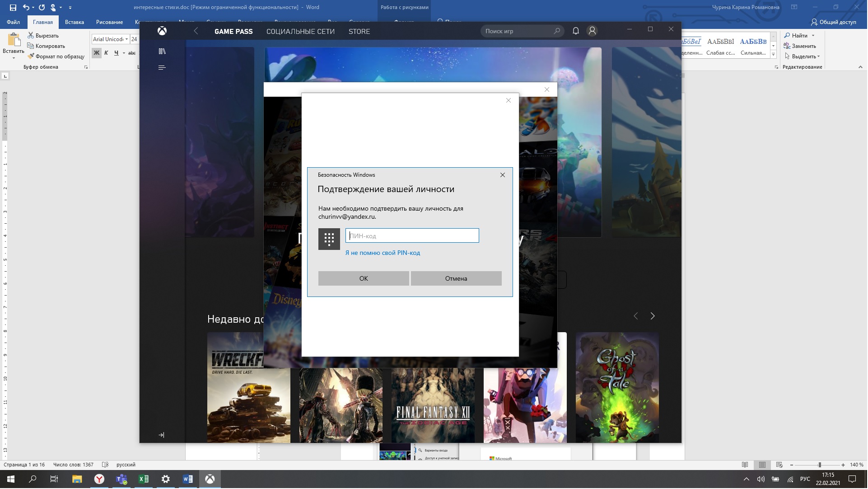Go back in the Xbox app
868x489 pixels.
pyautogui.click(x=196, y=31)
